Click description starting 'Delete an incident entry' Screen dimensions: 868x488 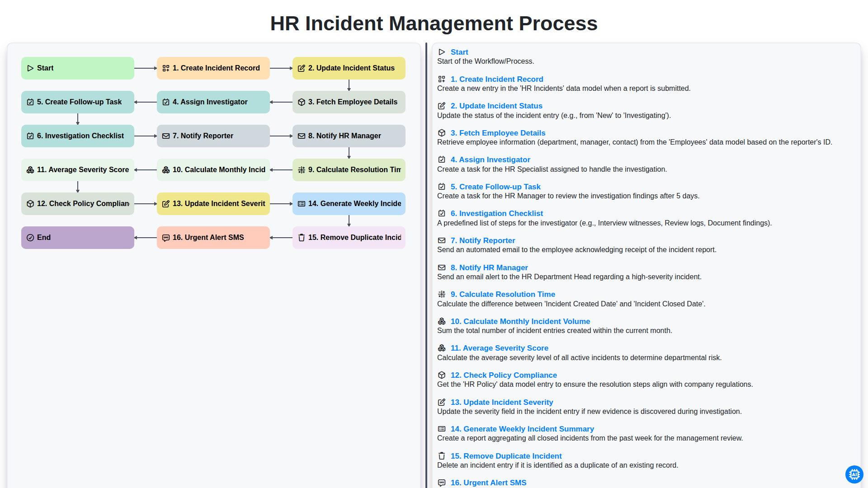[x=557, y=465]
